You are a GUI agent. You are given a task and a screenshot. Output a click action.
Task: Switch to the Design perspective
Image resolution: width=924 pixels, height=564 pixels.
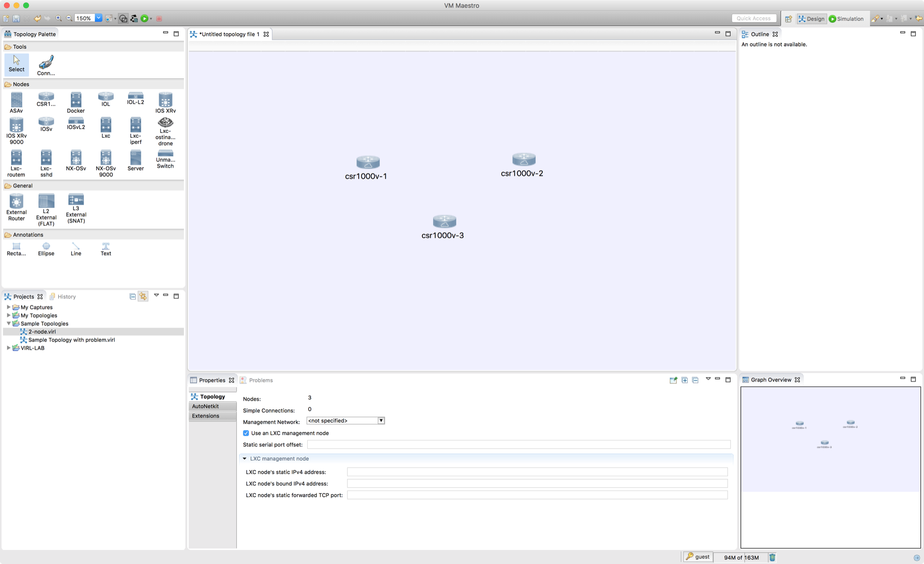coord(811,18)
